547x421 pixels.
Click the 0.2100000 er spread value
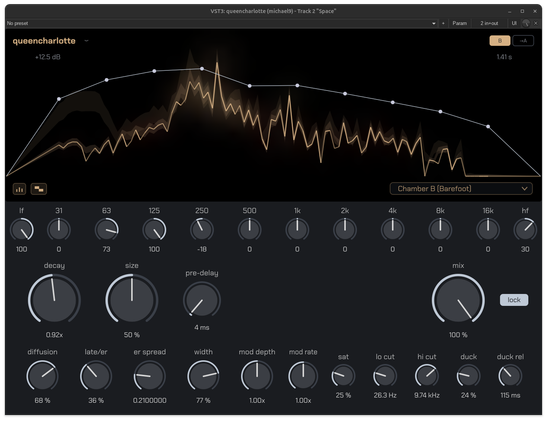[149, 400]
